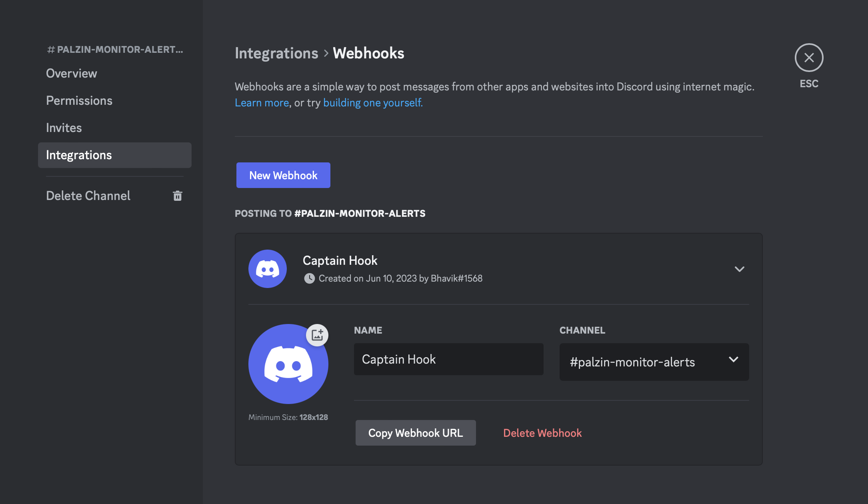
Task: Go back via Integrations breadcrumb
Action: coord(276,53)
